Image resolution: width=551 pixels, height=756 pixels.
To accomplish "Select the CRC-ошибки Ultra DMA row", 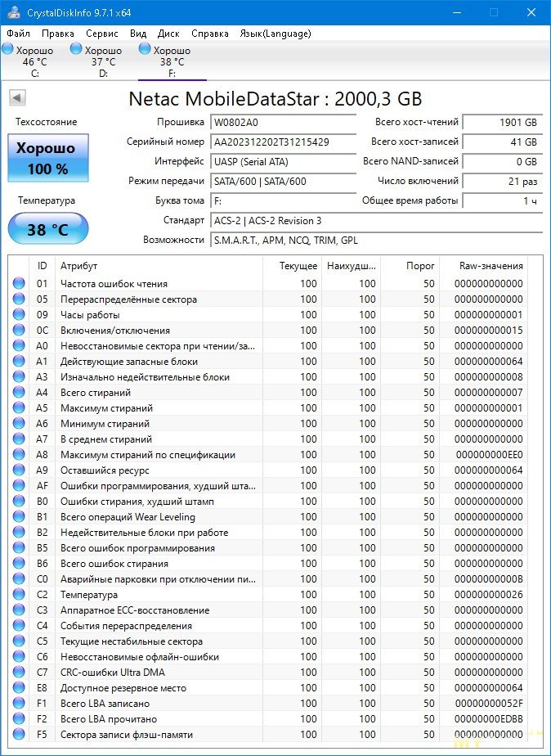I will pos(269,672).
